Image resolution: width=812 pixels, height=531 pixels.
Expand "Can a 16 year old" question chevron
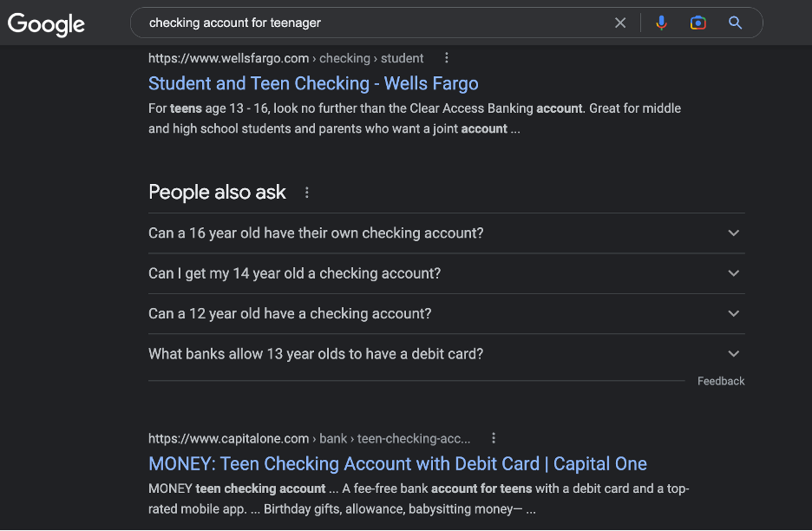[733, 233]
